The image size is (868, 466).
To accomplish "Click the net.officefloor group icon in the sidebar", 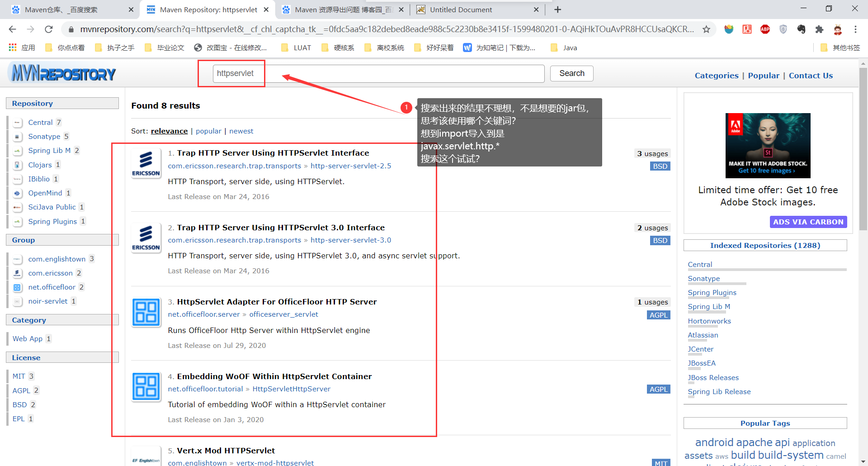I will click(18, 287).
